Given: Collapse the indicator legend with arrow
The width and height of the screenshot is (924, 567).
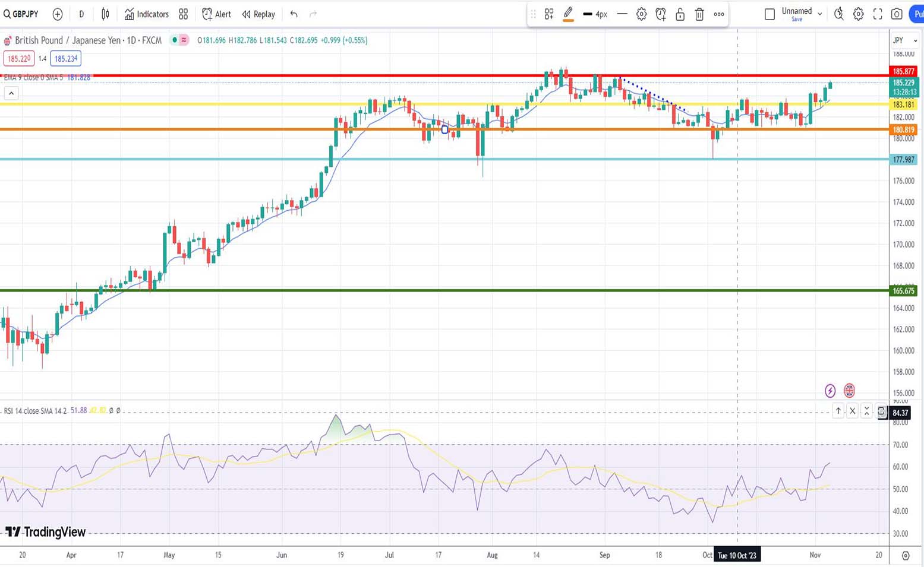Looking at the screenshot, I should click(x=11, y=93).
